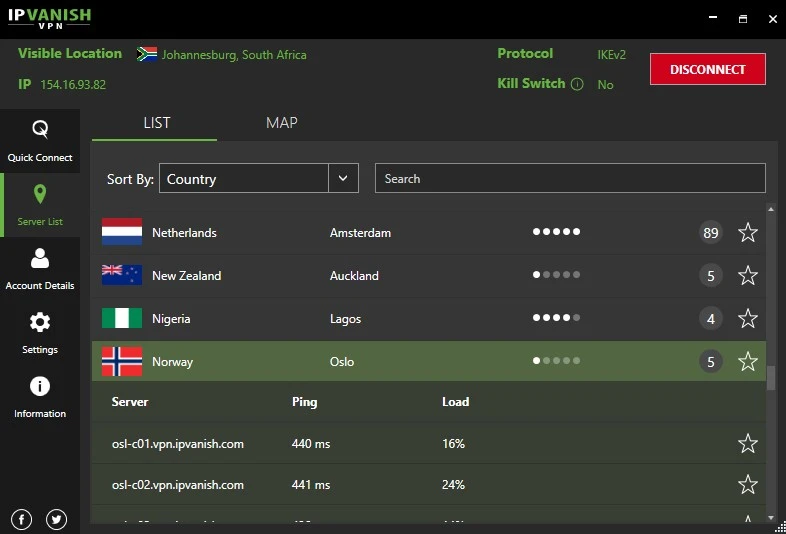Select the Server List sidebar icon
The height and width of the screenshot is (534, 786).
coord(40,204)
